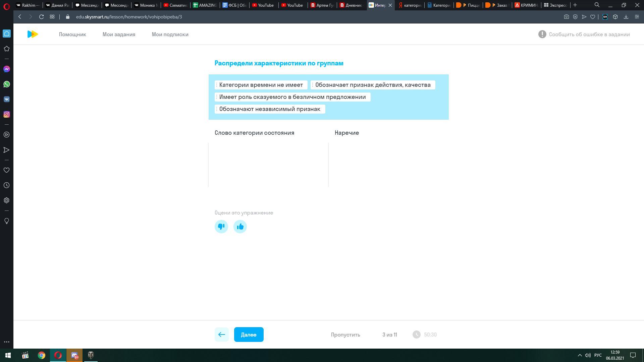The width and height of the screenshot is (644, 362).
Task: Click the thumbs down rating icon
Action: [221, 227]
